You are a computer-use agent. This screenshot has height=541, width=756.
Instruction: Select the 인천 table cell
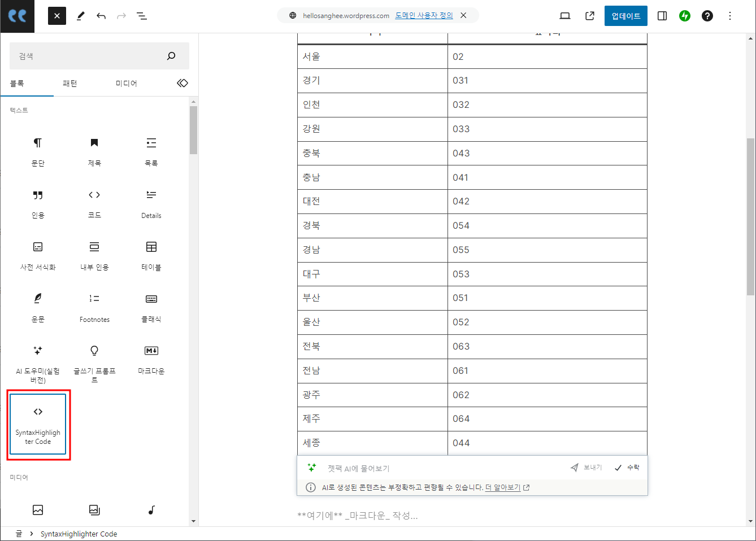tap(372, 105)
